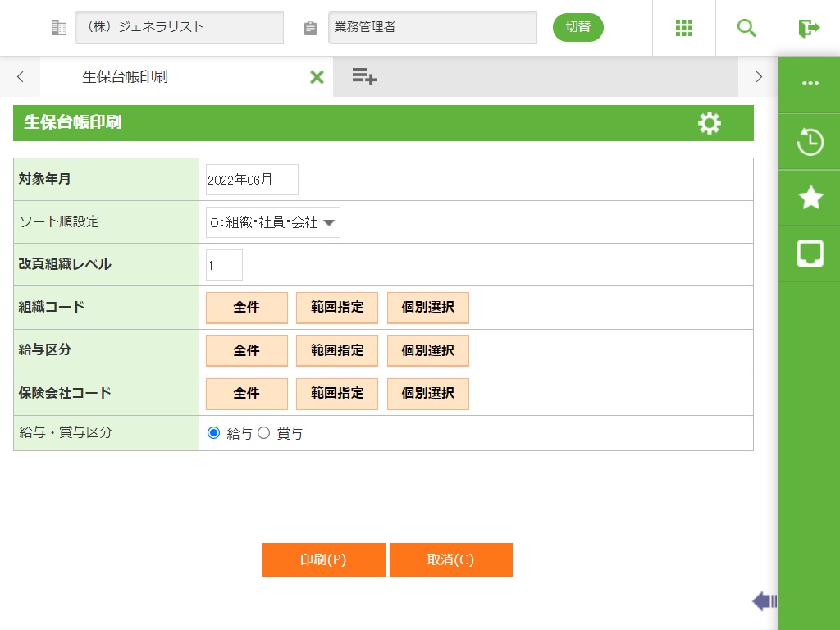Click the 印刷(P) button

pos(323,560)
